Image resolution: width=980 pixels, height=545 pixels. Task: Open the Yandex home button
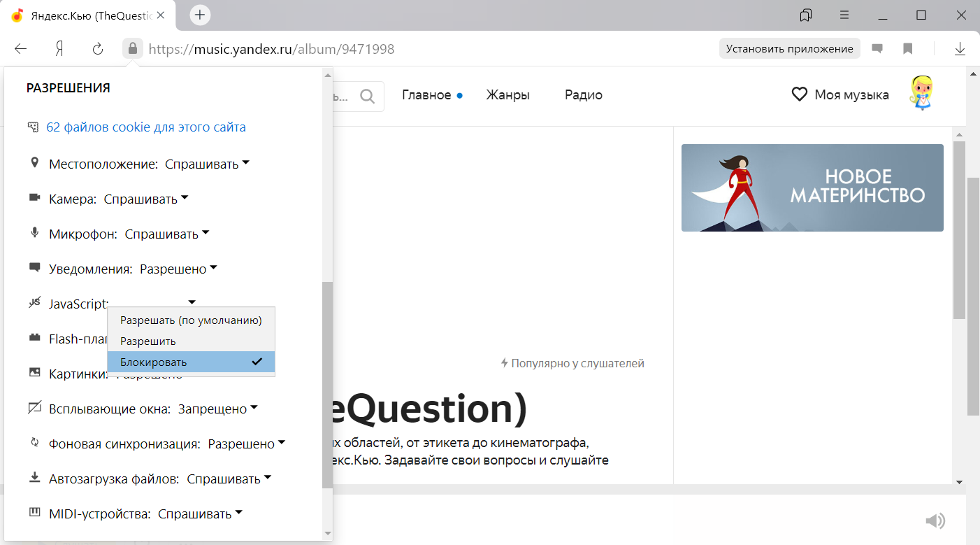pyautogui.click(x=59, y=49)
